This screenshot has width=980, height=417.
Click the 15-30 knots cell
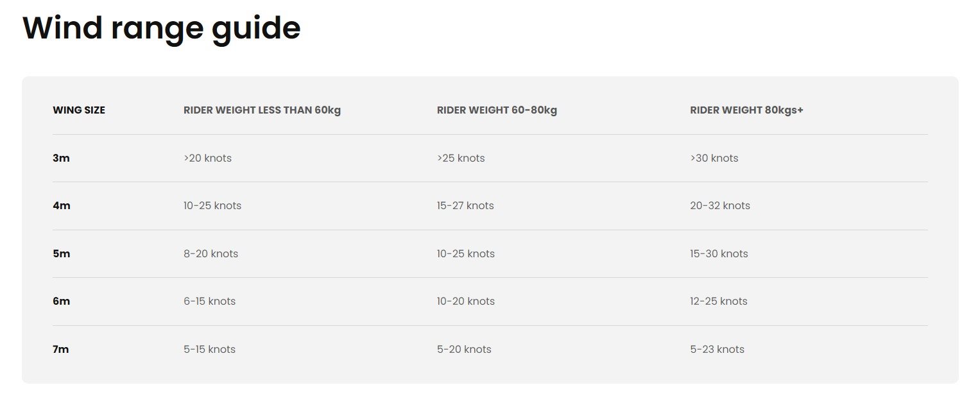pyautogui.click(x=719, y=254)
